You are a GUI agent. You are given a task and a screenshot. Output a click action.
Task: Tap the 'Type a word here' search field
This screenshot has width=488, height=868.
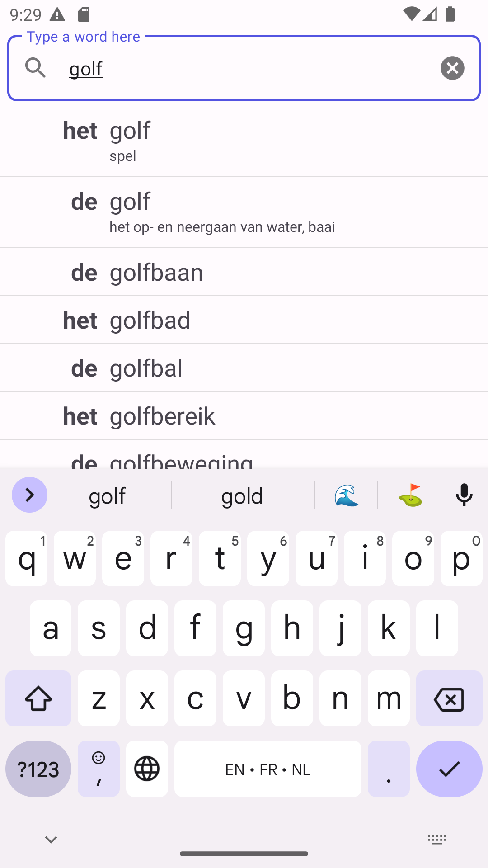(244, 68)
